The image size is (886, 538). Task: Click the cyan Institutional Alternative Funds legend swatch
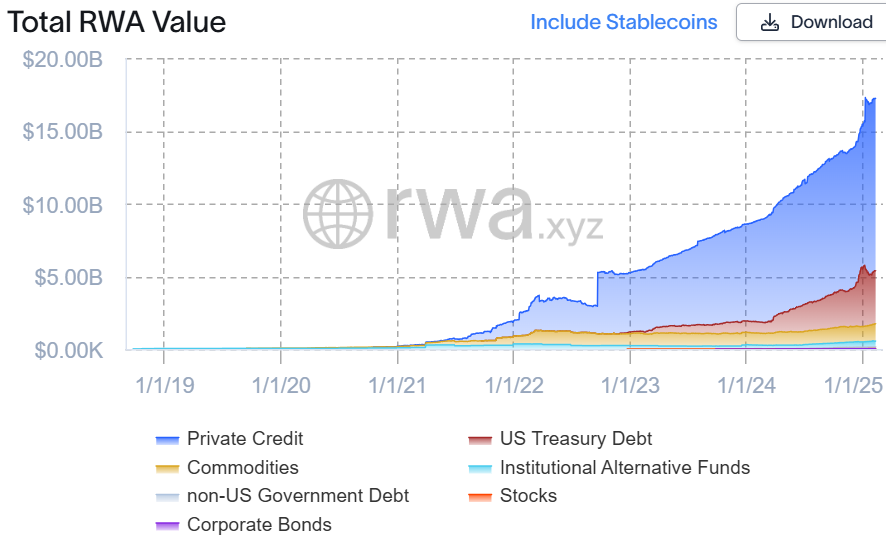[481, 468]
